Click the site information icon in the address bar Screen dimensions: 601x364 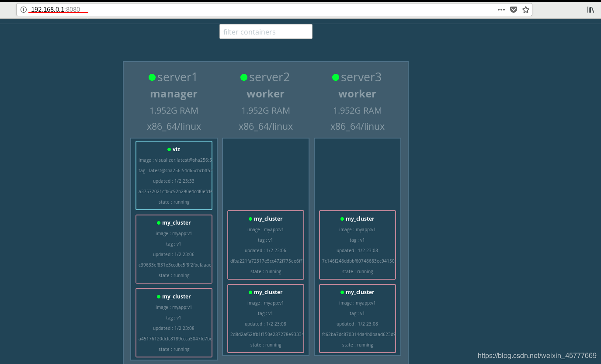click(24, 10)
